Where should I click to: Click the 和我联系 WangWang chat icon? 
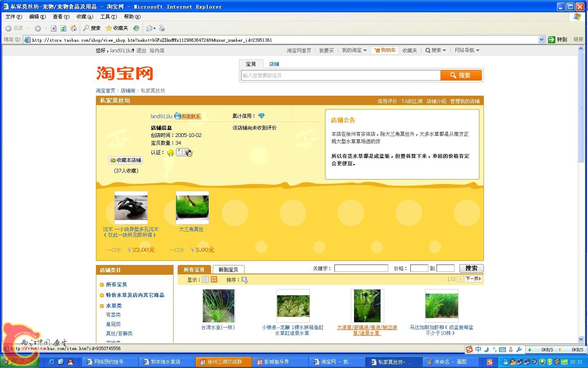pyautogui.click(x=188, y=116)
